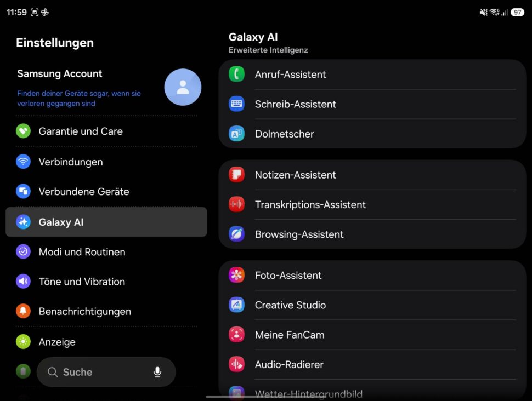Tap the muted sound status icon
This screenshot has height=401, width=532.
(x=483, y=12)
